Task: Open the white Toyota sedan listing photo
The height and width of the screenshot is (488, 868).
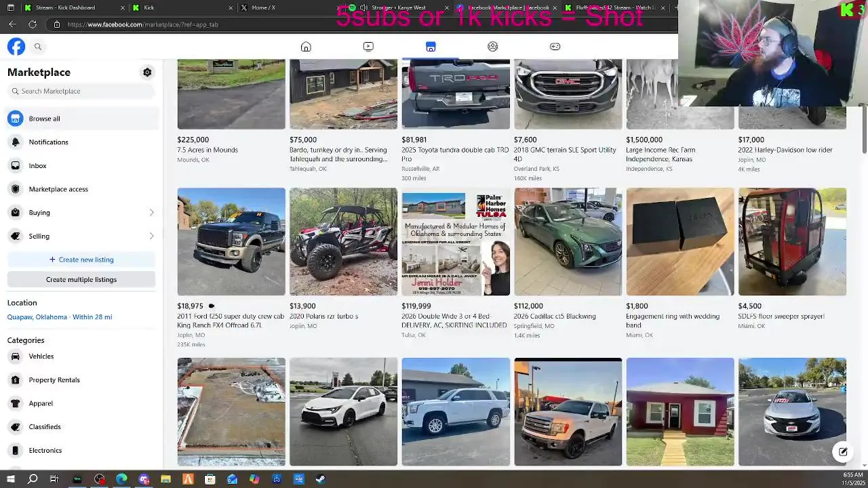Action: [x=343, y=412]
